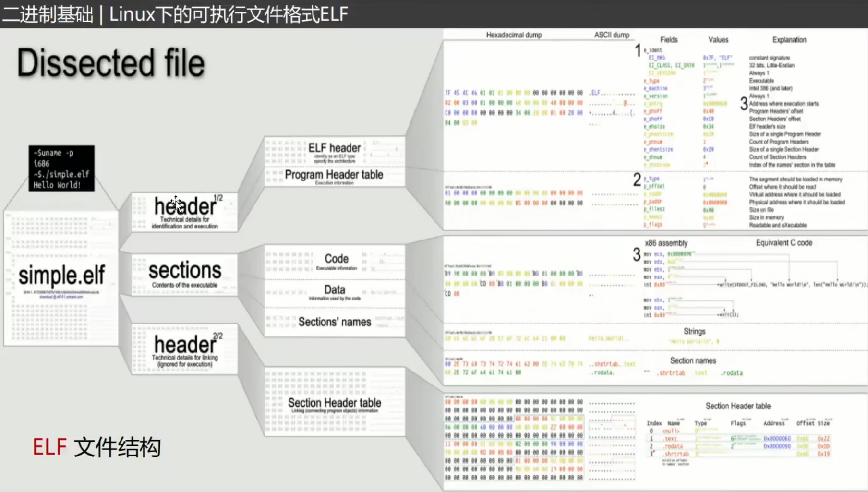Click the 0x8000060 address value in the section table
Image resolution: width=868 pixels, height=492 pixels.
pos(777,439)
